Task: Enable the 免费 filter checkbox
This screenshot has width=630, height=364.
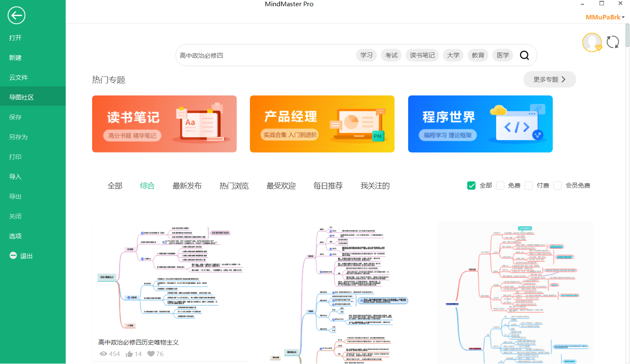Action: [x=500, y=186]
